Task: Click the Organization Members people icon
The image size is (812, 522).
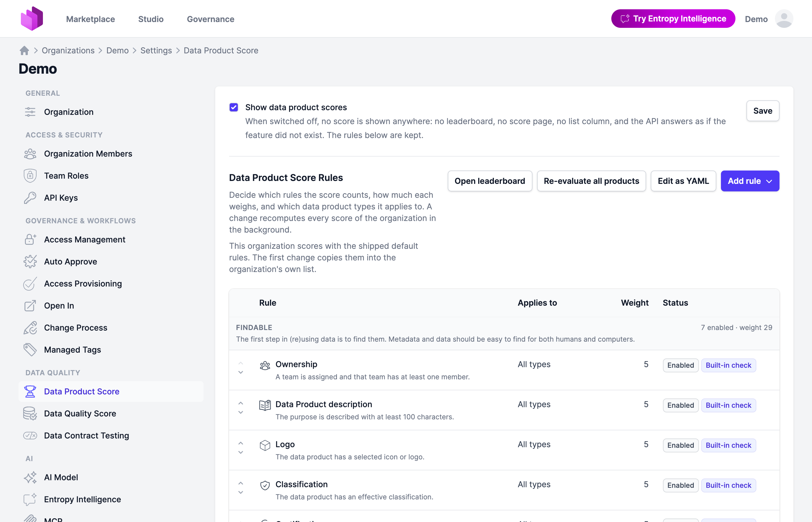Action: [30, 154]
